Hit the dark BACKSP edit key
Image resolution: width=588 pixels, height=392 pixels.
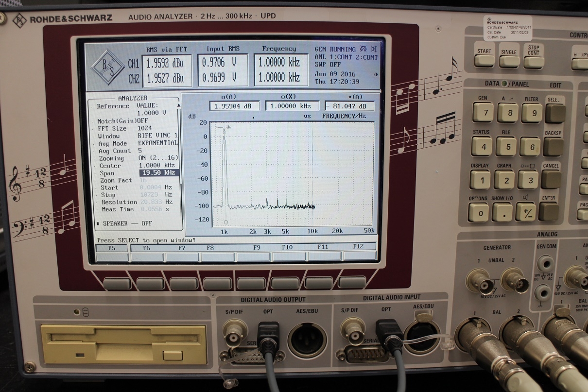[x=553, y=146]
